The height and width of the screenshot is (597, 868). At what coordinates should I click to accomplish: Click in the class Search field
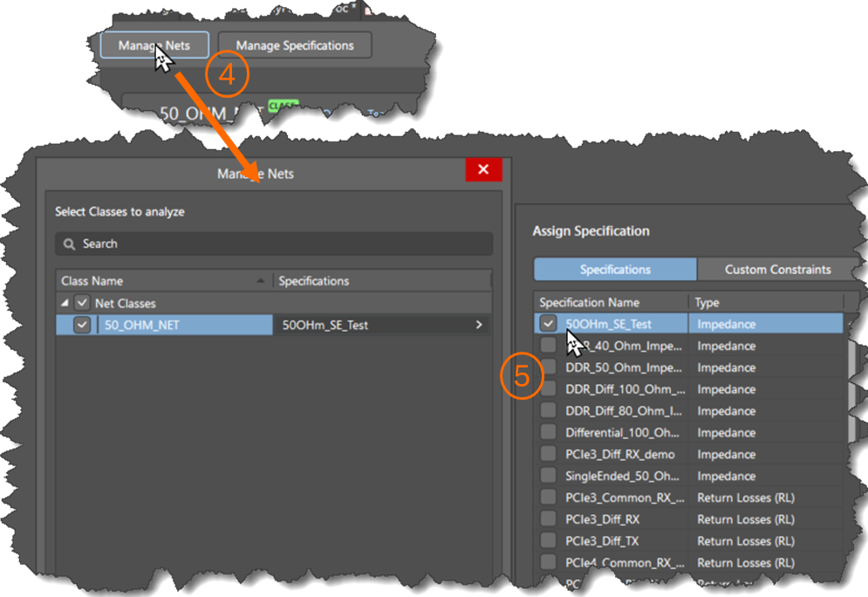pos(274,244)
